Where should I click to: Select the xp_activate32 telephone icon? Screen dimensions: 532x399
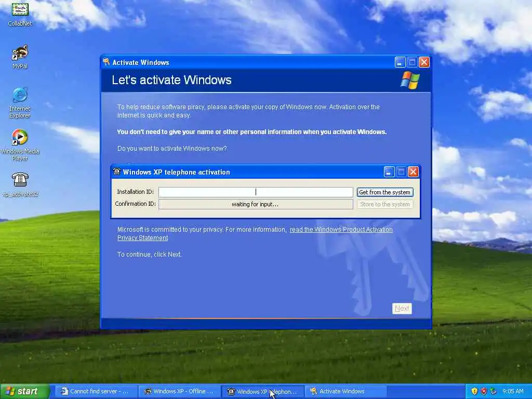(x=20, y=184)
